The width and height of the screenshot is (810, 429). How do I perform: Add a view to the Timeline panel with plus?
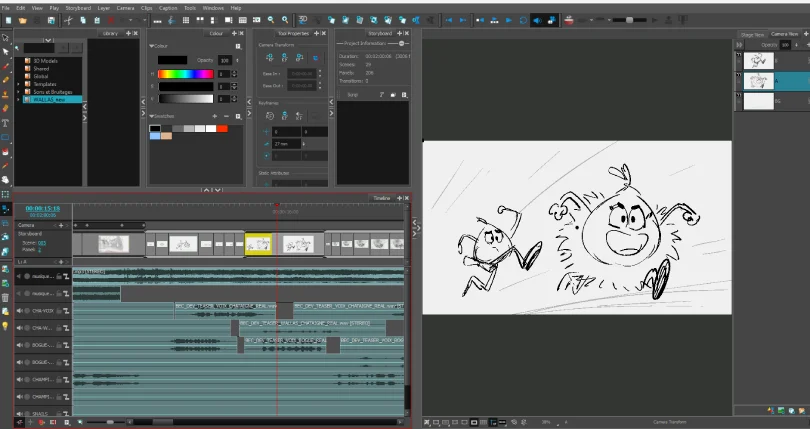[399, 198]
